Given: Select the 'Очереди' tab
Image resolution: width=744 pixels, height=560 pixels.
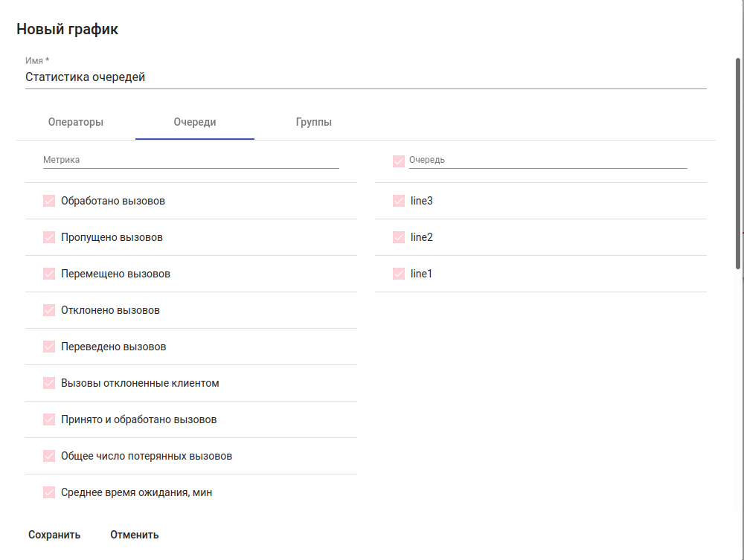Looking at the screenshot, I should [x=195, y=122].
